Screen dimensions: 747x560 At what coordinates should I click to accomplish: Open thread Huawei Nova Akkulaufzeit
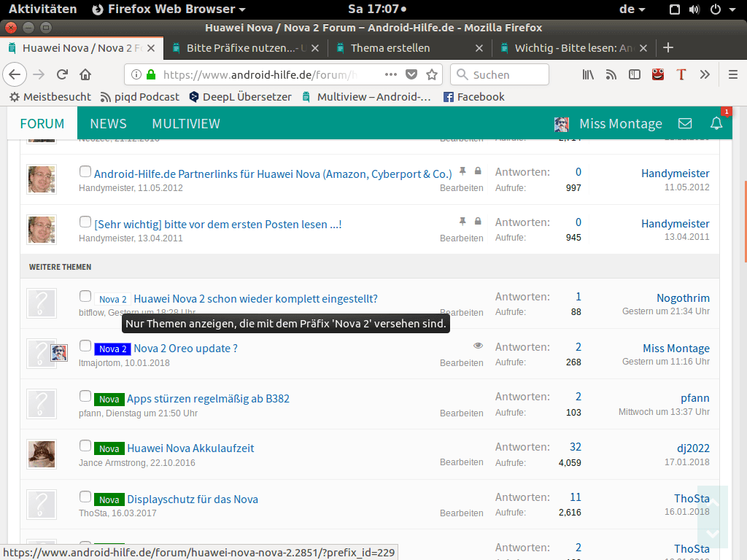click(x=190, y=448)
